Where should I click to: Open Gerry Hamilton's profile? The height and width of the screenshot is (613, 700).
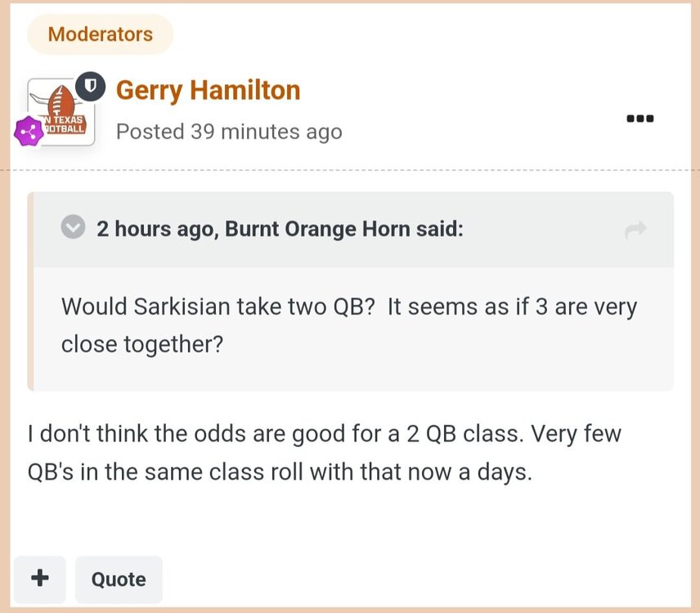click(207, 90)
